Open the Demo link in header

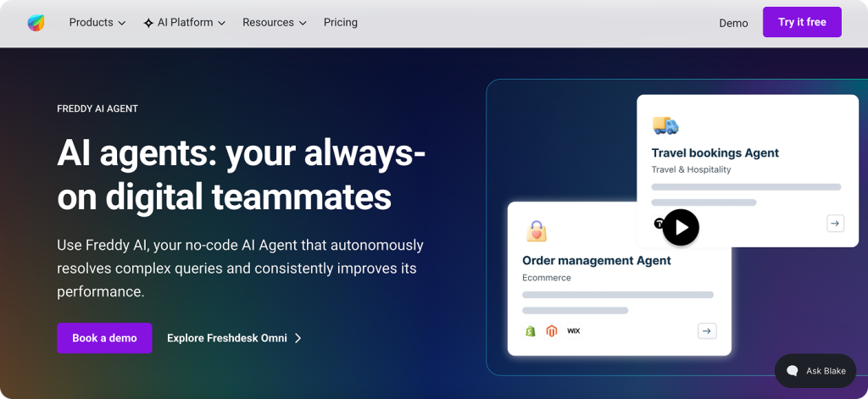[733, 23]
